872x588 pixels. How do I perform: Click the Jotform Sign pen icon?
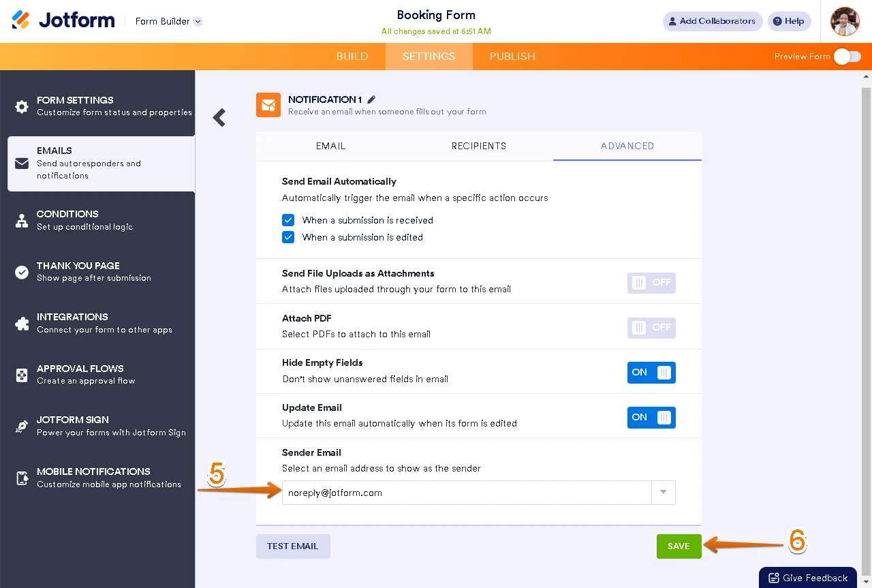pos(22,427)
